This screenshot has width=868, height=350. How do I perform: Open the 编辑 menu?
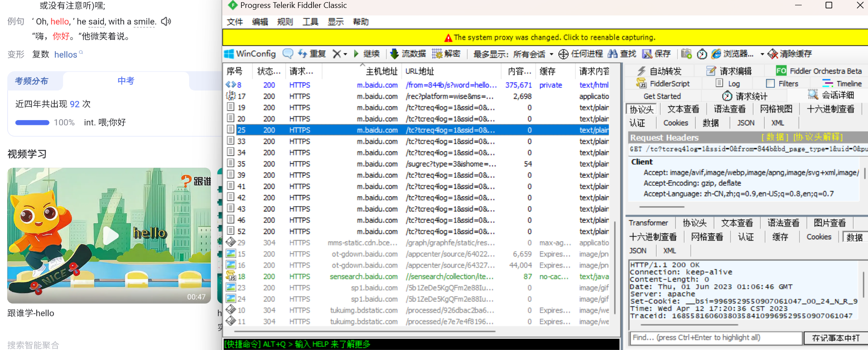260,22
